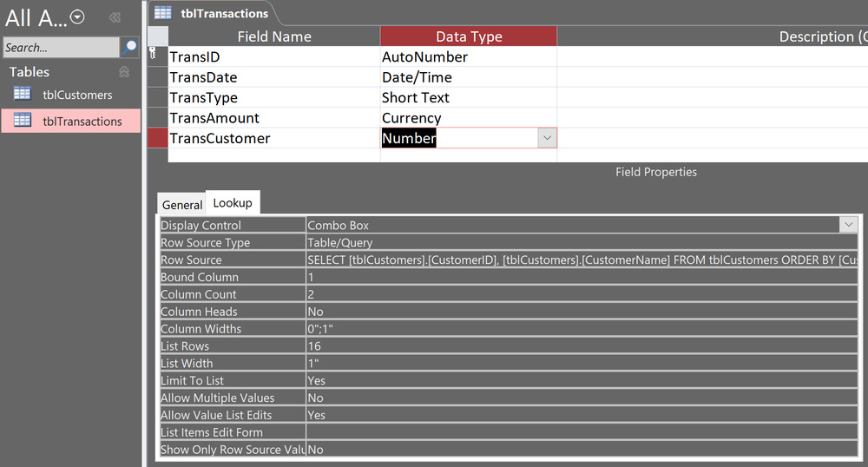Select tblTransactions in the navigation pane
This screenshot has height=467, width=868.
(x=82, y=122)
